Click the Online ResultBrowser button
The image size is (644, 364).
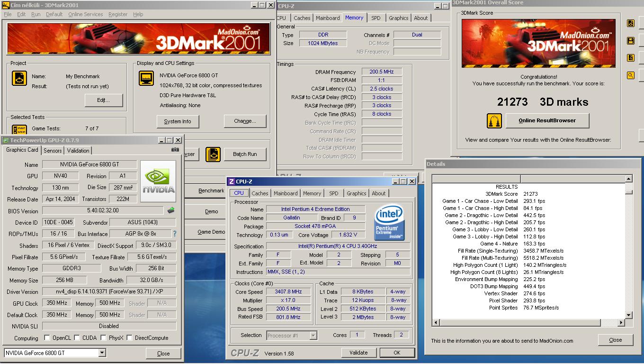coord(547,120)
